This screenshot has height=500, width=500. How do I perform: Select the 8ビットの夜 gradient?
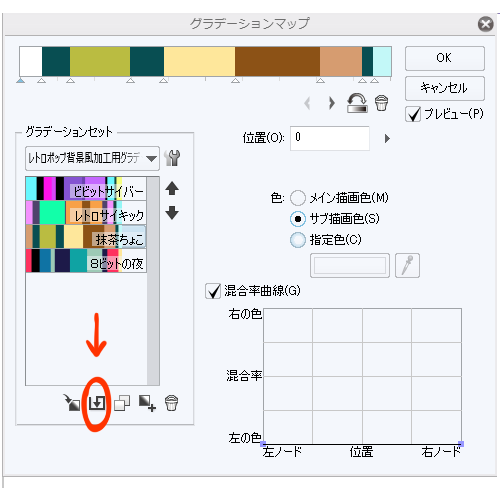[x=86, y=261]
